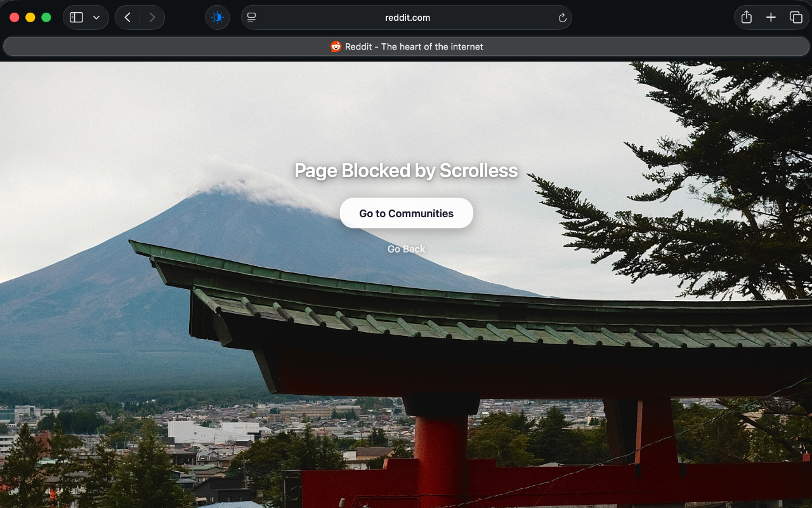Screen dimensions: 812x508
Task: Click the Reddit favicon in the tab
Action: 336,46
